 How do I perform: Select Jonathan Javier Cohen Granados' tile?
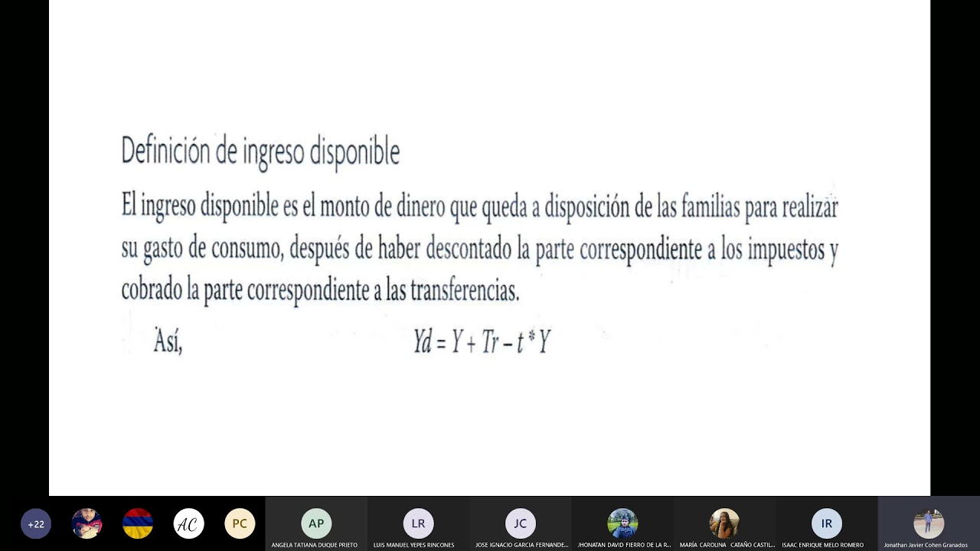coord(929,524)
